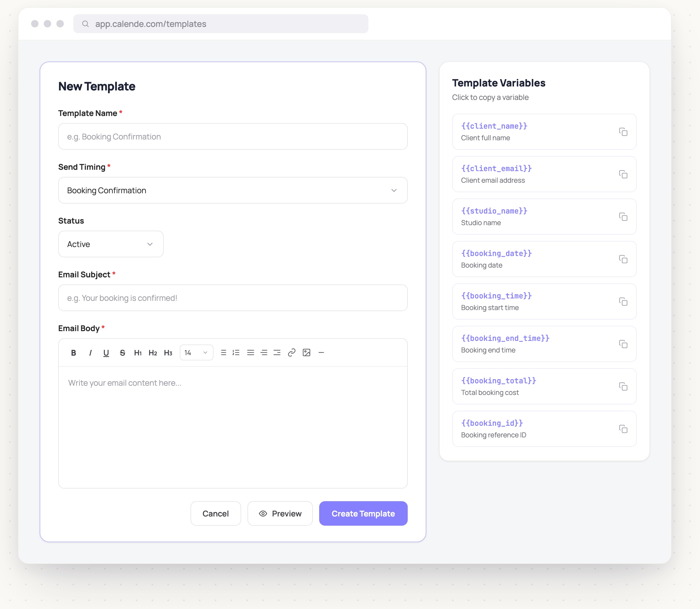Screen dimensions: 700x609
Task: Copy the {{studio_name}} variable
Action: click(623, 217)
